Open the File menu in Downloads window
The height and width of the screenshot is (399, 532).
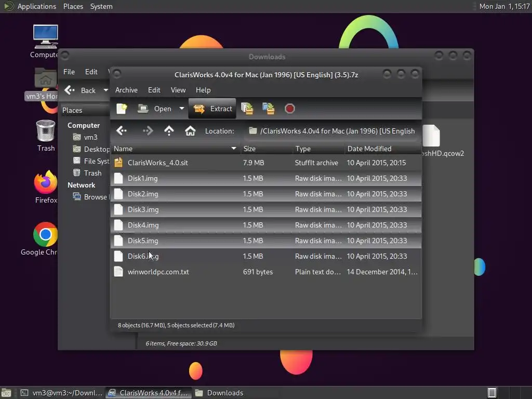pyautogui.click(x=69, y=72)
